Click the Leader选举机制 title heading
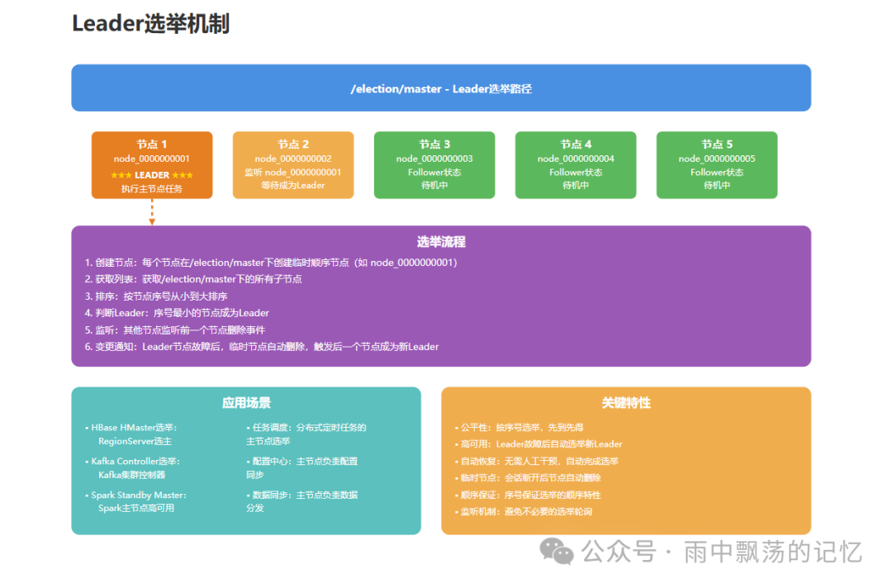This screenshot has height=588, width=892. (x=150, y=24)
